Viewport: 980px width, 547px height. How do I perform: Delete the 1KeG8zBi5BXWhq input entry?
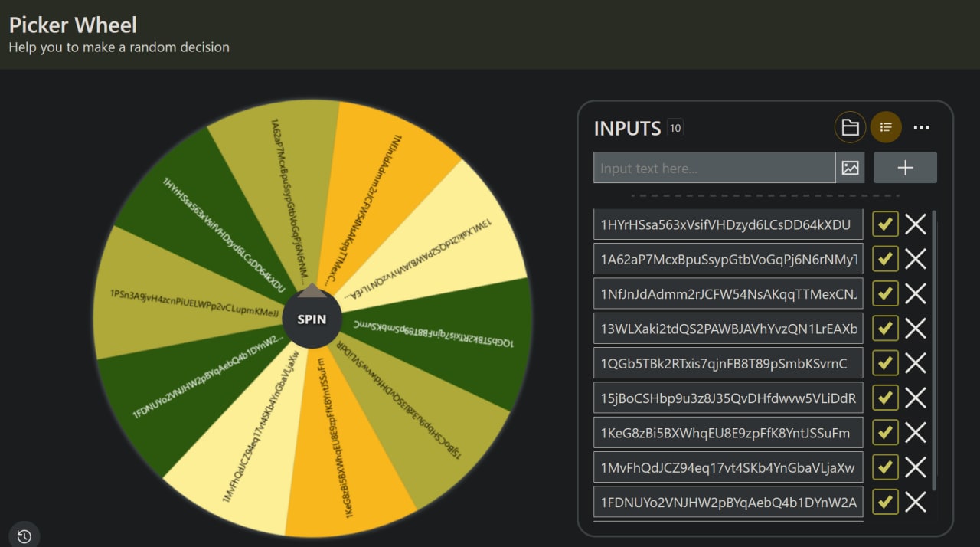916,432
